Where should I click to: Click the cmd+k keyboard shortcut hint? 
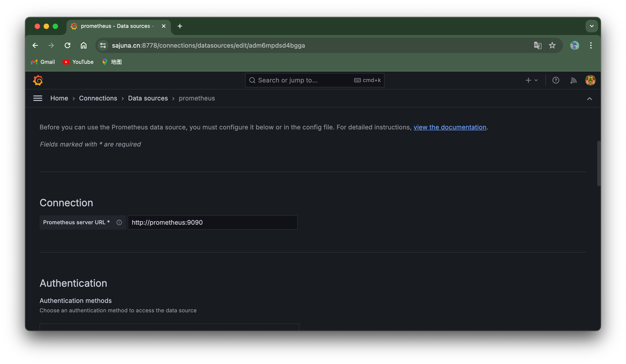[x=367, y=80]
